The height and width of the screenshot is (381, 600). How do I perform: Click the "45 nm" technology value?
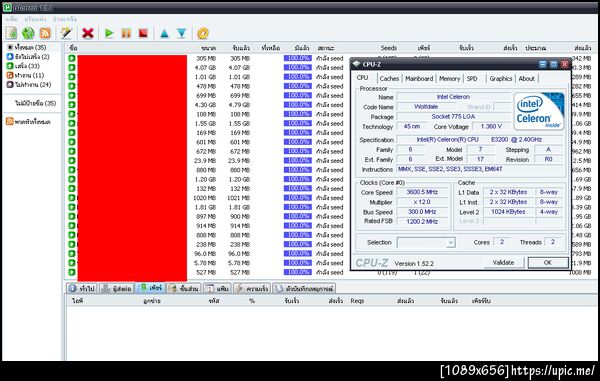(x=412, y=126)
